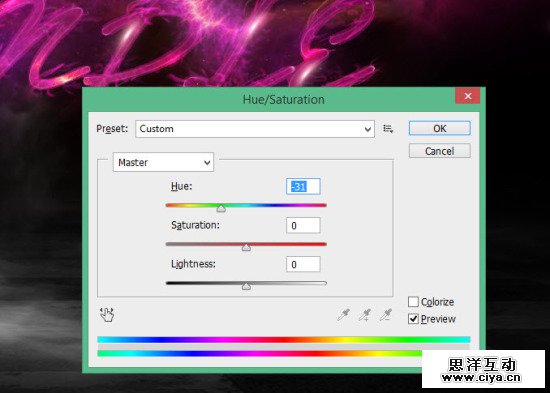Open the Master channel dropdown
550x393 pixels.
click(163, 162)
